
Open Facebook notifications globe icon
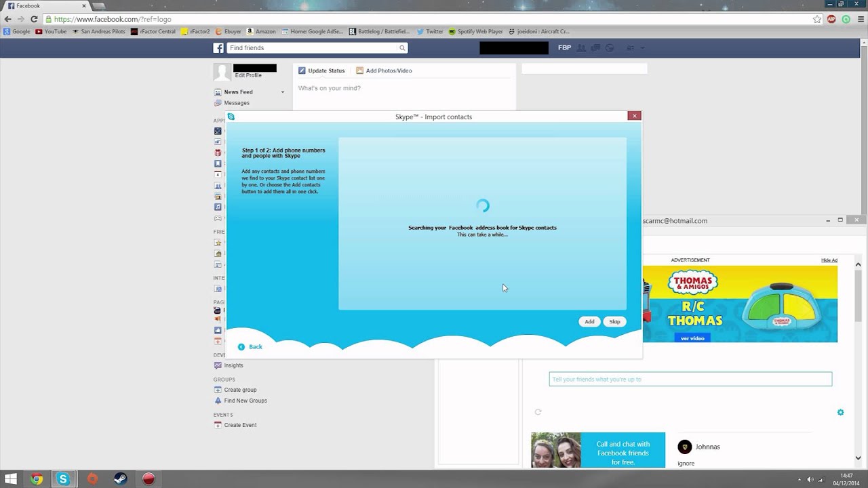point(609,48)
